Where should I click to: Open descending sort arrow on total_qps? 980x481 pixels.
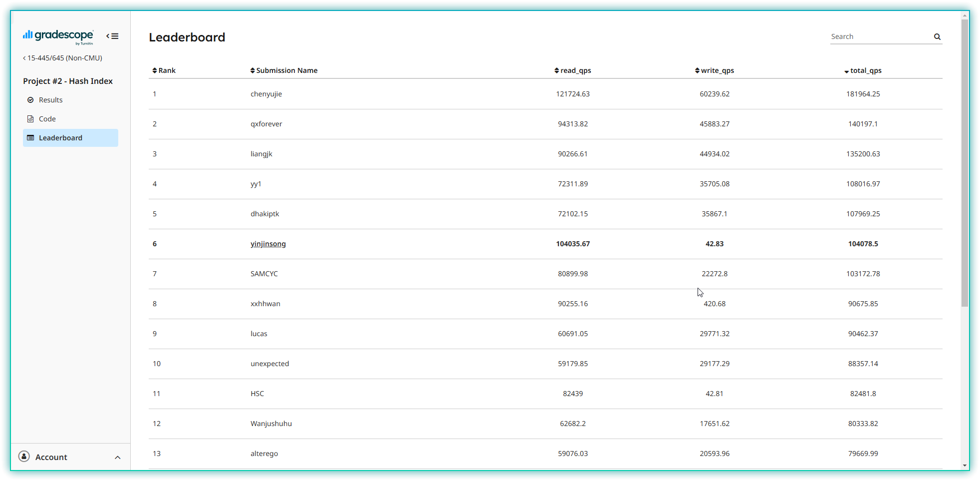[x=846, y=71]
